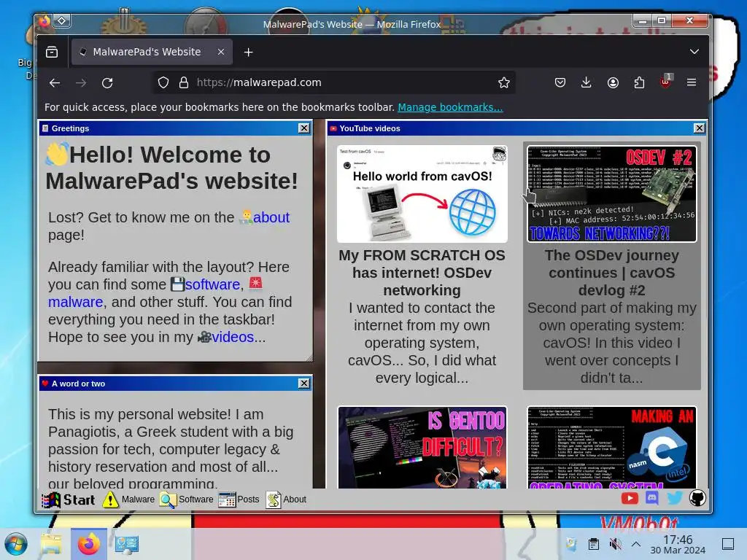This screenshot has width=747, height=560.
Task: Visit the Discord icon in website taskbar
Action: point(652,499)
